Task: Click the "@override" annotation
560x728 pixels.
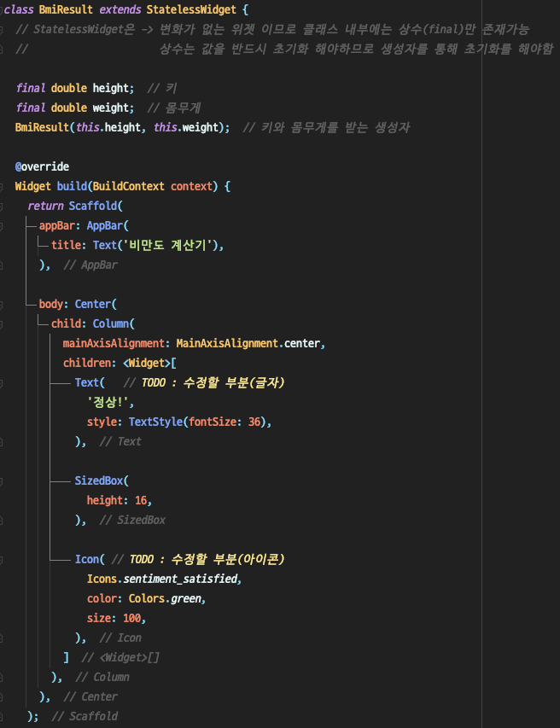Action: [42, 166]
